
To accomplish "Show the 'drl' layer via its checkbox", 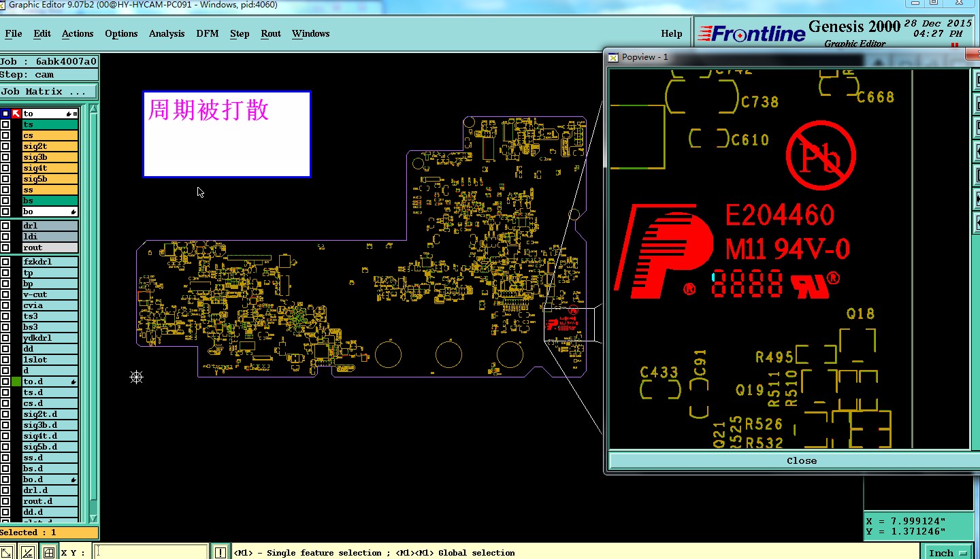I will click(5, 226).
